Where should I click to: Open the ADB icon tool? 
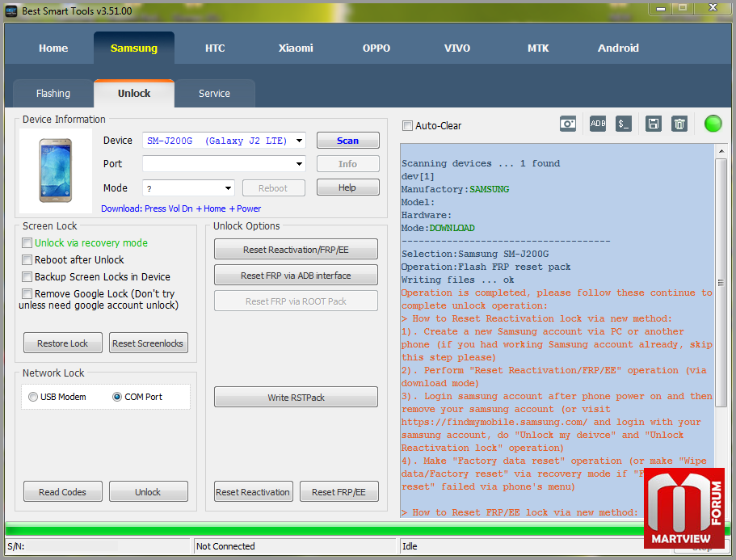point(598,124)
